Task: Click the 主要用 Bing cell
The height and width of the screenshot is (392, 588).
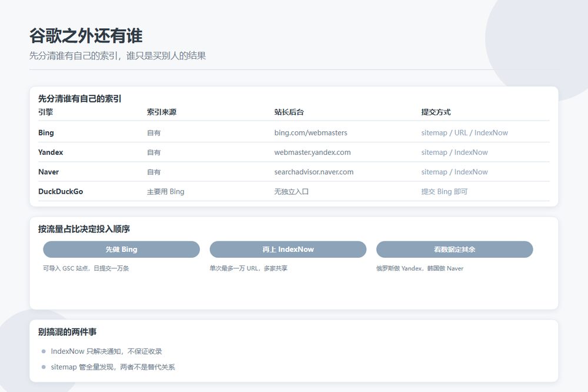Action: pos(165,191)
